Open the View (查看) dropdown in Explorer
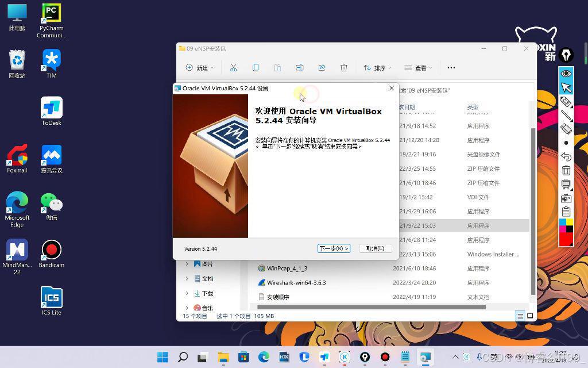588x368 pixels. coord(418,68)
